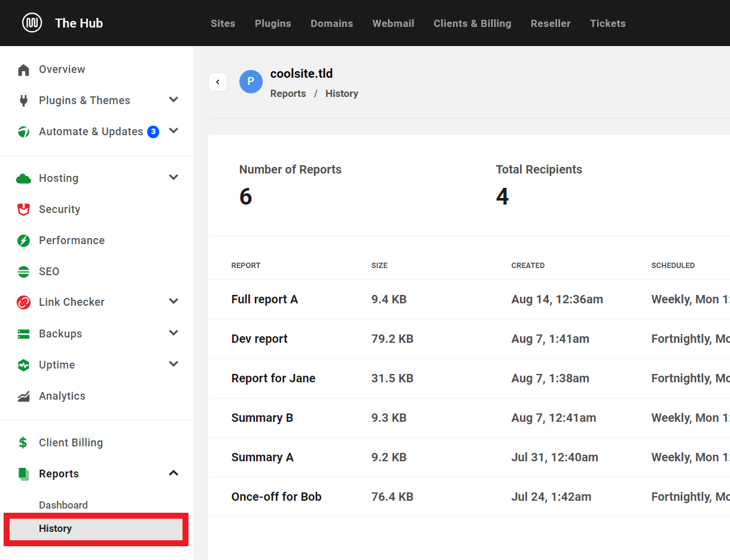Screen dimensions: 730x560
Task: Expand the Link Checker chevron
Action: tap(174, 302)
